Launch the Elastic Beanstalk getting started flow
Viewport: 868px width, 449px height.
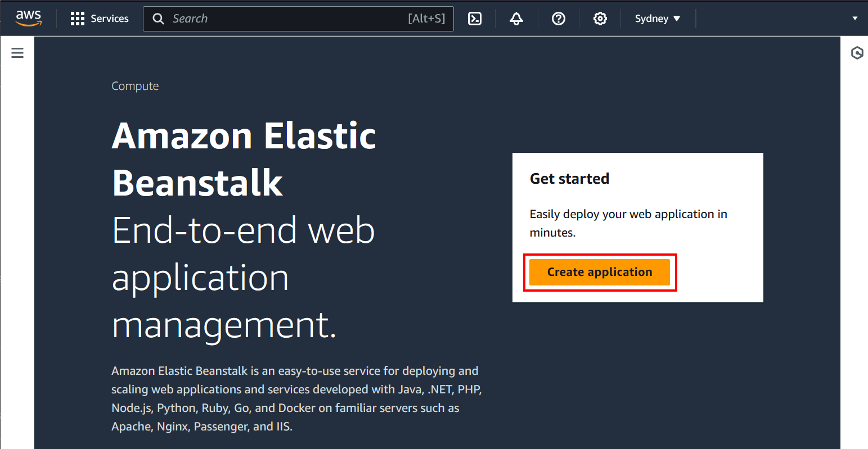(x=600, y=272)
